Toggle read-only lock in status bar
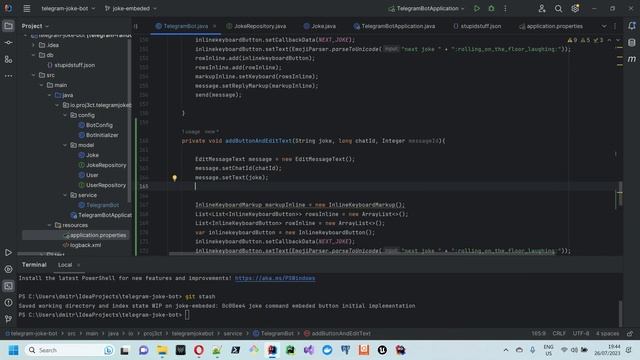The height and width of the screenshot is (360, 640). click(x=630, y=333)
